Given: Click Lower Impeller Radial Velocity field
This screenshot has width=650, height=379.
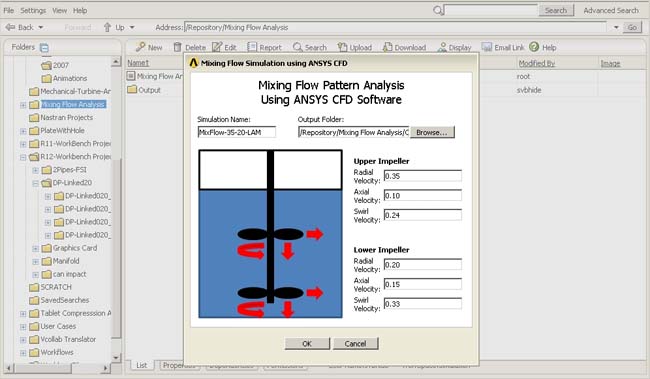Looking at the screenshot, I should tap(422, 265).
